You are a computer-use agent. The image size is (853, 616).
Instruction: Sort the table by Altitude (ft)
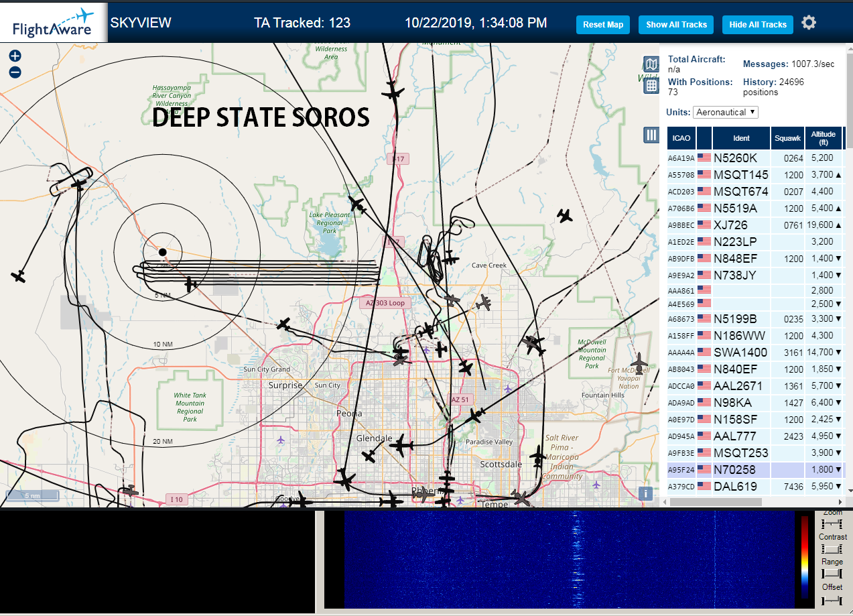[x=824, y=138]
